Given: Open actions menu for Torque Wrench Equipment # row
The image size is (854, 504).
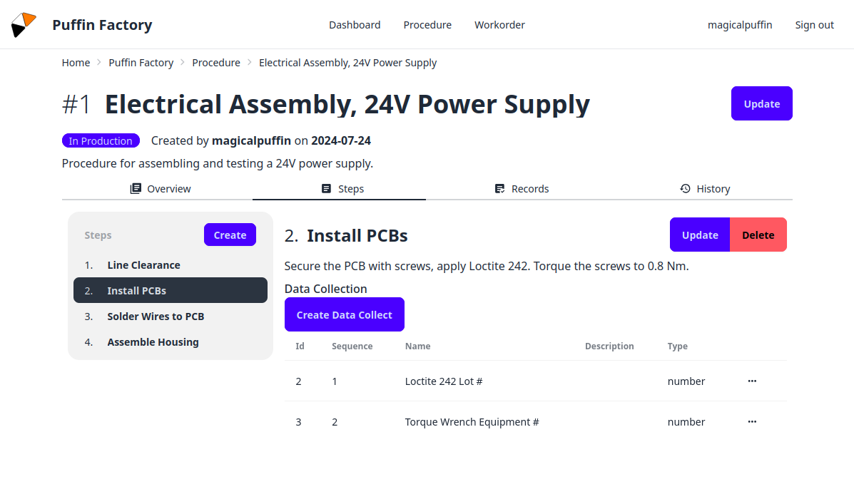Looking at the screenshot, I should (x=752, y=421).
